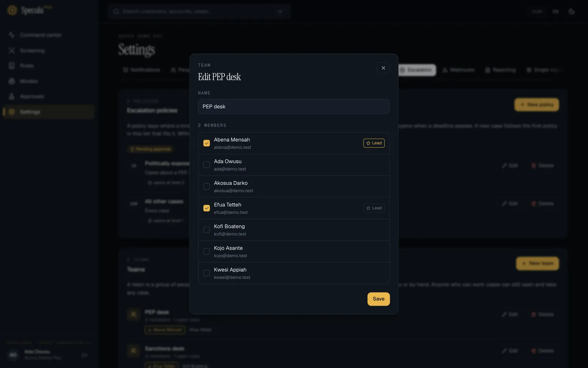Switch to the Webhooks settings tab

click(458, 70)
